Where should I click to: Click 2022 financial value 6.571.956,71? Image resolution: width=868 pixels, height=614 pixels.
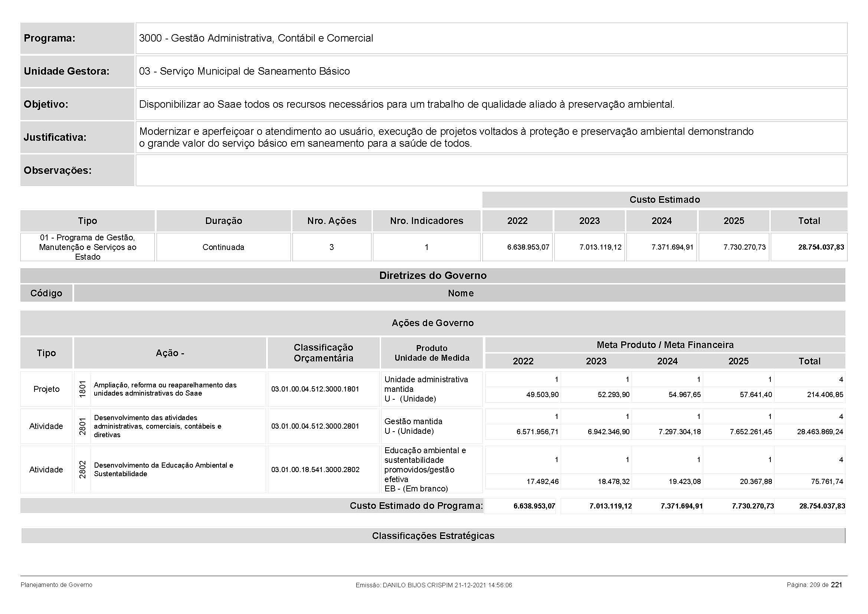tap(537, 432)
